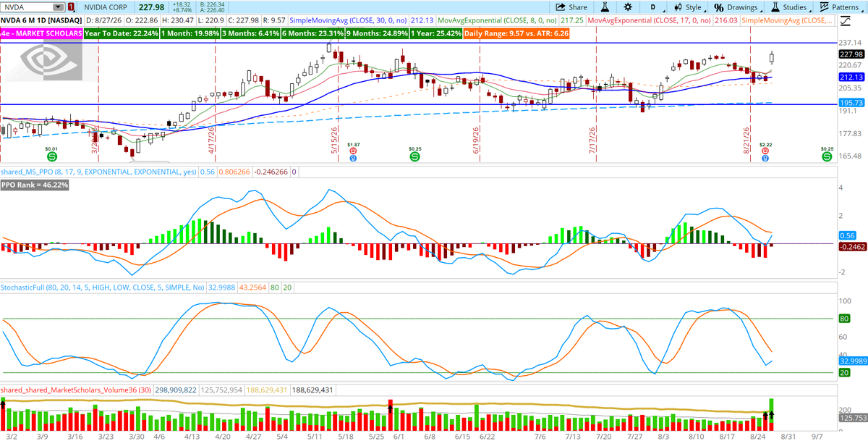Click the $0.25 dividend icon near 8/31
868x441 pixels.
(826, 156)
